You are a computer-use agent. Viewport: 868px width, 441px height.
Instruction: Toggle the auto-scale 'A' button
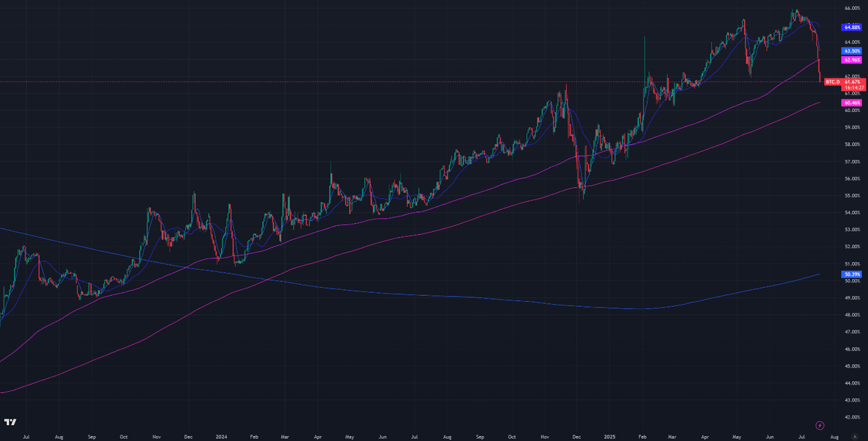[x=855, y=436]
